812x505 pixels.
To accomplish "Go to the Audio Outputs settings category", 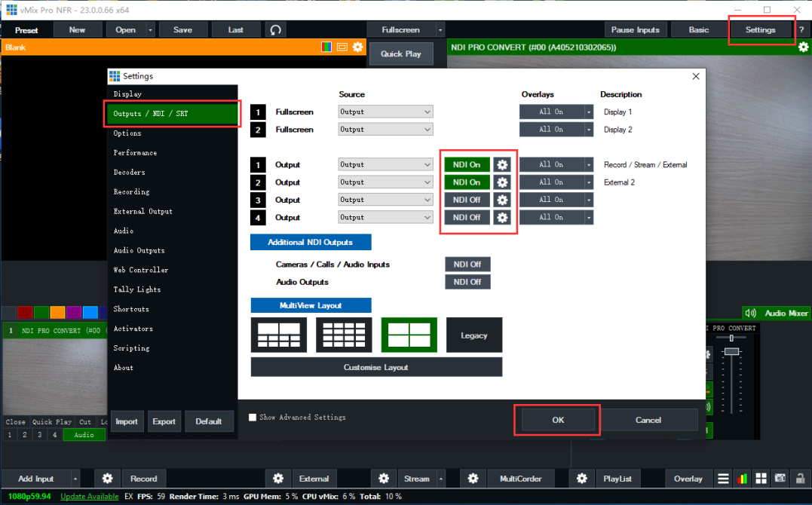I will pyautogui.click(x=173, y=250).
